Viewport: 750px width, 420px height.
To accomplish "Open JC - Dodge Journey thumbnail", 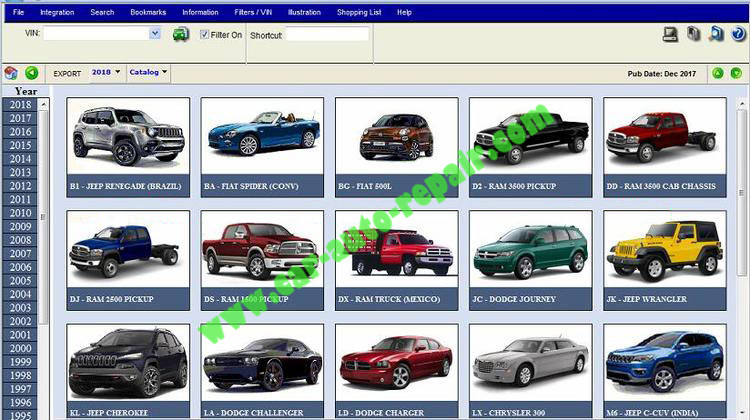I will tap(530, 261).
